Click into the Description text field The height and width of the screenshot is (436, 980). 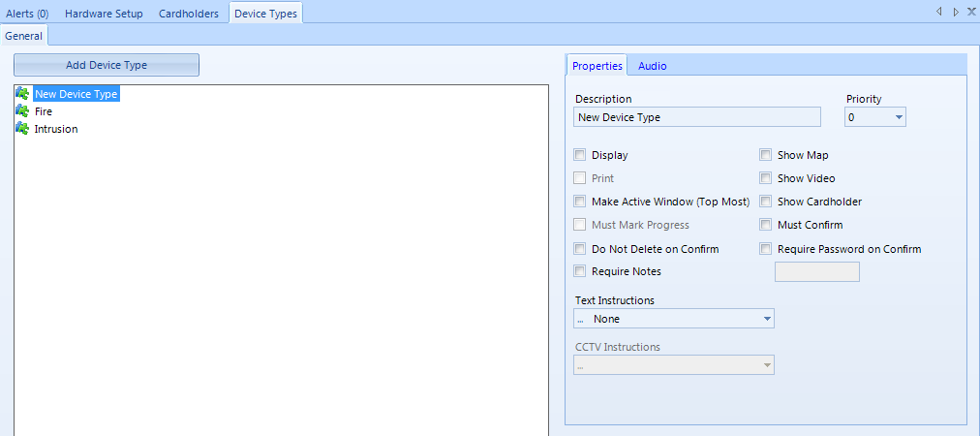[696, 117]
